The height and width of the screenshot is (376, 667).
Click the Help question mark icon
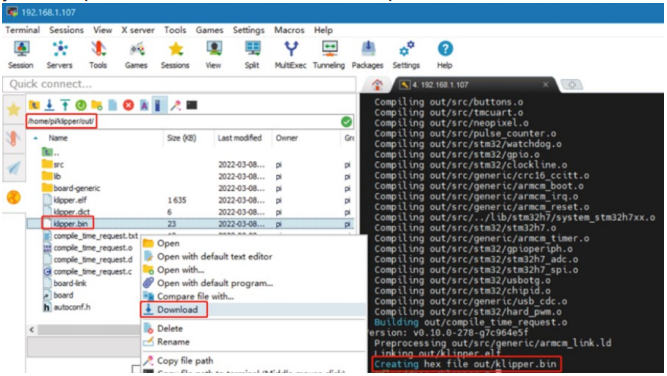[x=445, y=54]
